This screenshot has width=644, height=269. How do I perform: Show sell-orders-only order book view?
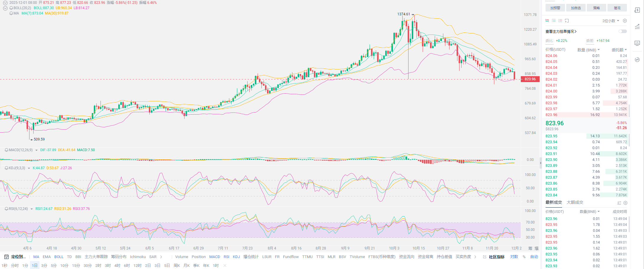(x=560, y=21)
